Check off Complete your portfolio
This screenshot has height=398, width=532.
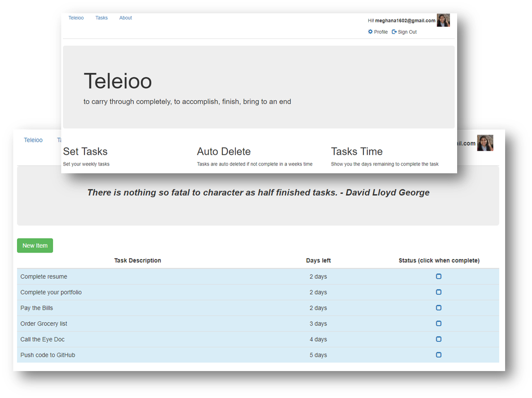[439, 292]
